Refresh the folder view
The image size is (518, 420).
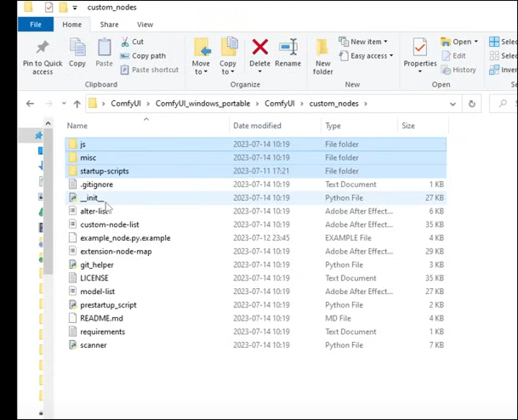[x=472, y=104]
